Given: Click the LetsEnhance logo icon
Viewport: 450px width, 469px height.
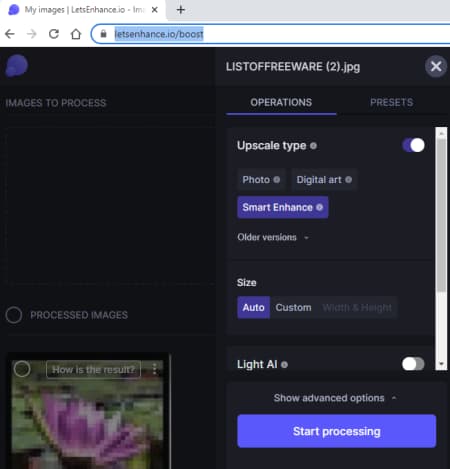Looking at the screenshot, I should pos(17,65).
